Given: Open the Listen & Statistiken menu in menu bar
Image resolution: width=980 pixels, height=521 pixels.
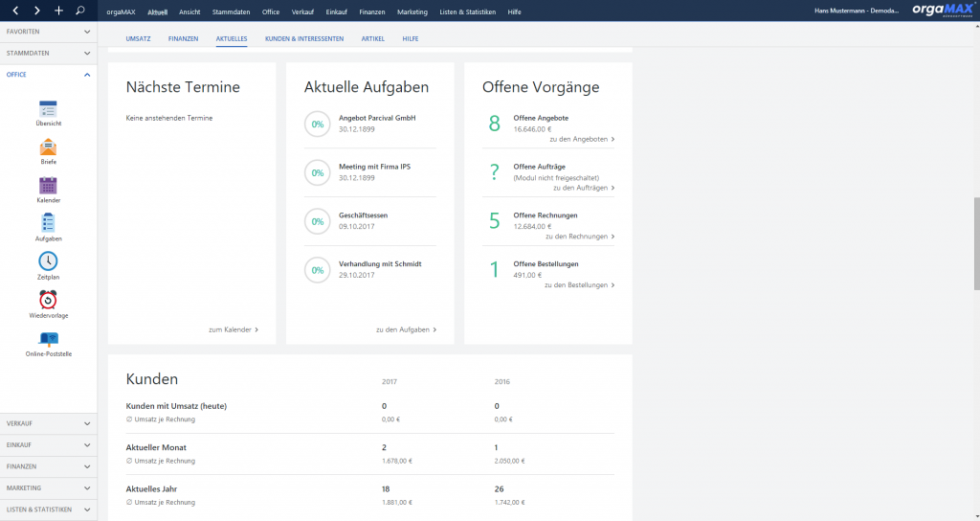Looking at the screenshot, I should pyautogui.click(x=467, y=11).
